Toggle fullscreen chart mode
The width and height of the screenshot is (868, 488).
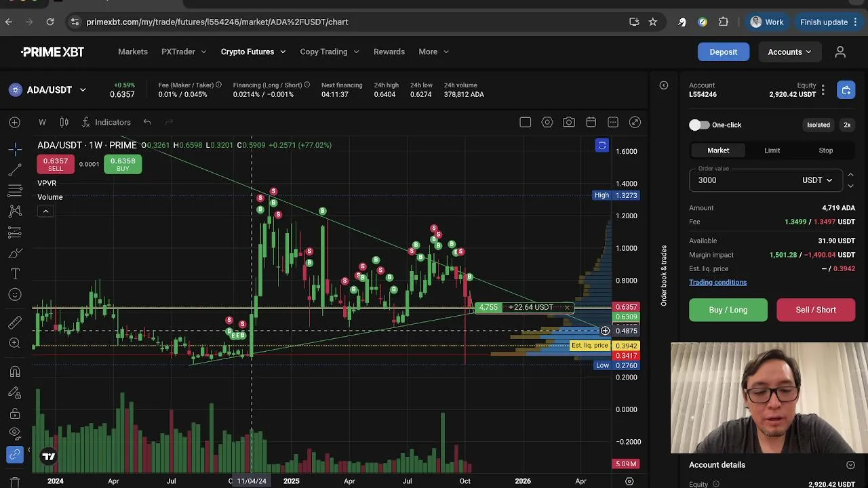coord(635,123)
